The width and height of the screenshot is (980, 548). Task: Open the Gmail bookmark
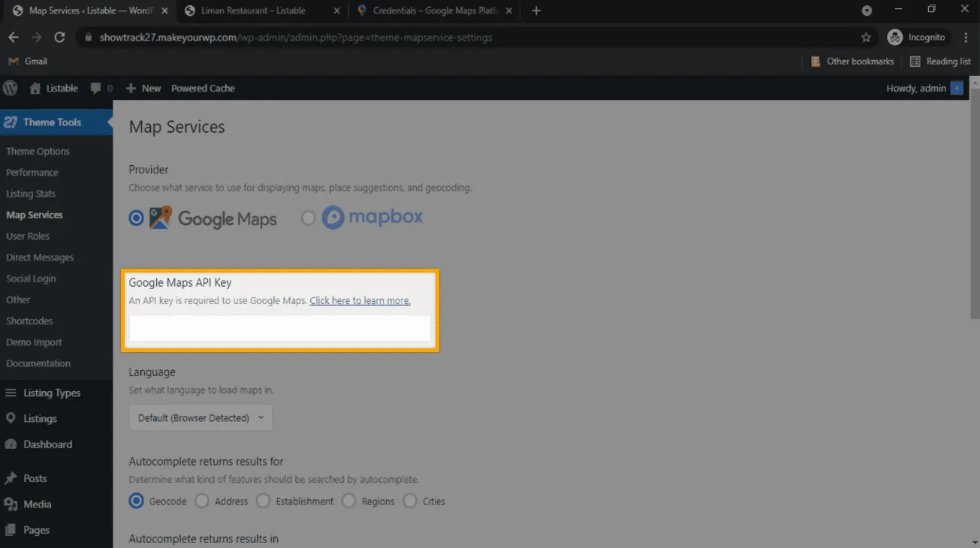tap(28, 61)
